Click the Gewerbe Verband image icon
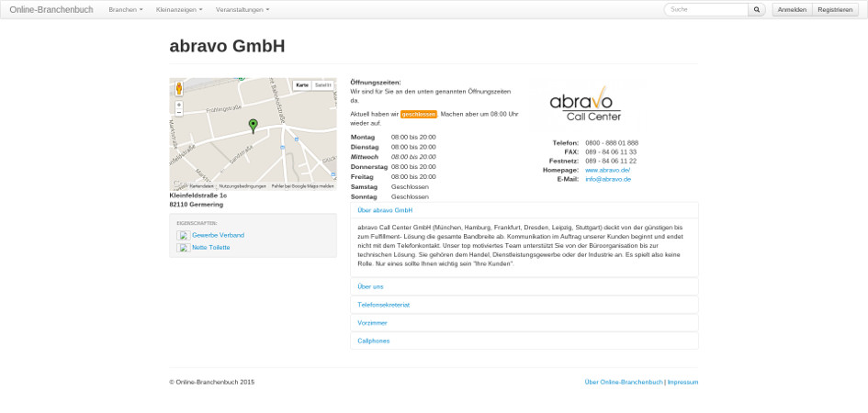Image resolution: width=868 pixels, height=413 pixels. click(x=183, y=236)
